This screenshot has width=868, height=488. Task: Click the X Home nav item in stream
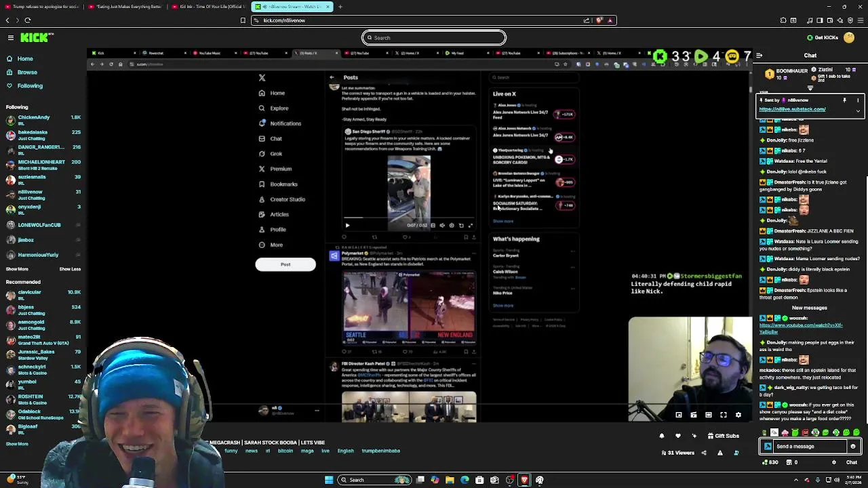click(x=271, y=93)
